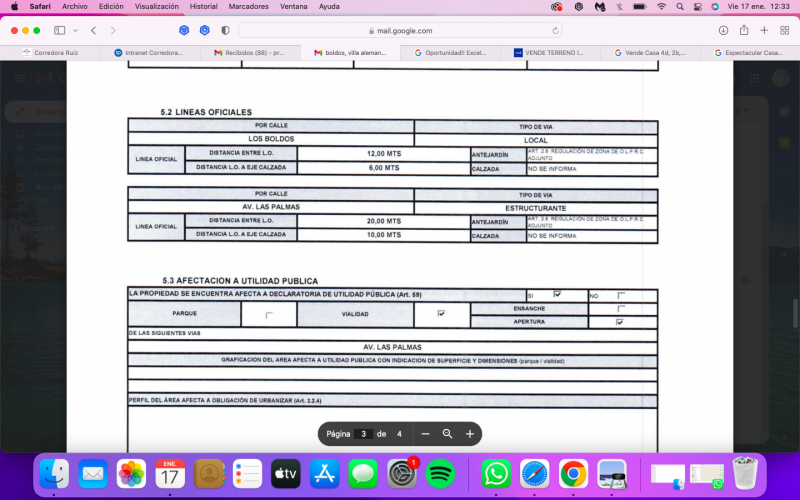Toggle the APERTURA checkbox

point(619,322)
